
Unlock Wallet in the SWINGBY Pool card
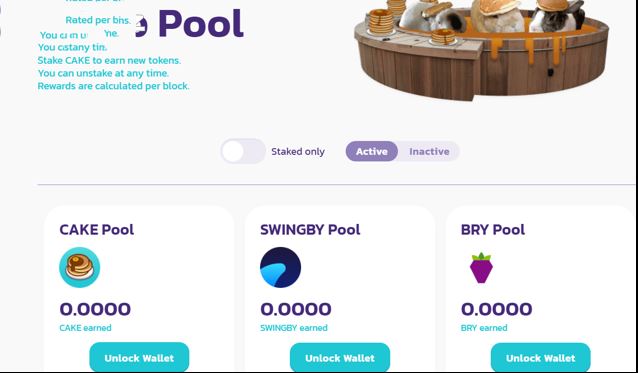340,358
